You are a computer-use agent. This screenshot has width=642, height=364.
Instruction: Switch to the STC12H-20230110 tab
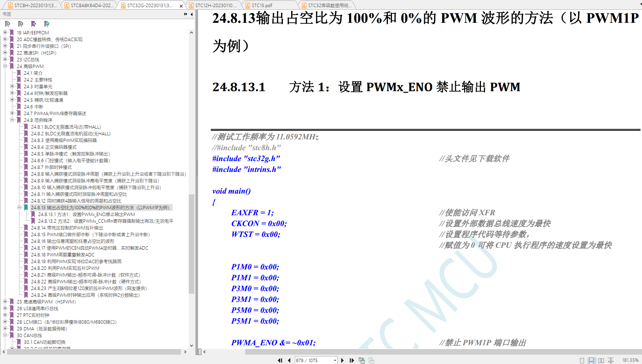[213, 5]
